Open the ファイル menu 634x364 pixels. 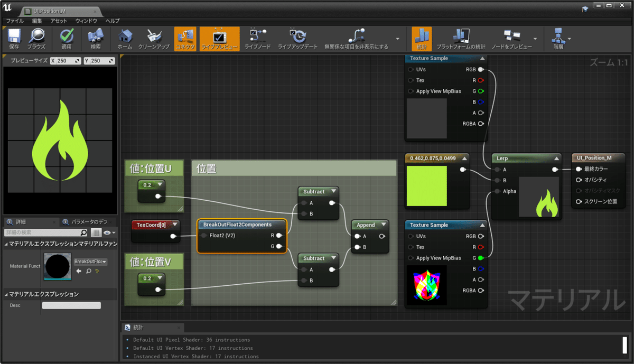click(x=15, y=21)
